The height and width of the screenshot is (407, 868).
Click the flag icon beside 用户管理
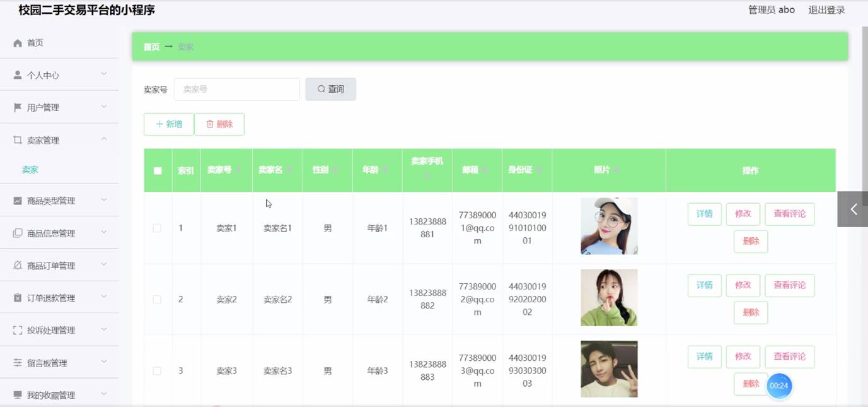18,107
